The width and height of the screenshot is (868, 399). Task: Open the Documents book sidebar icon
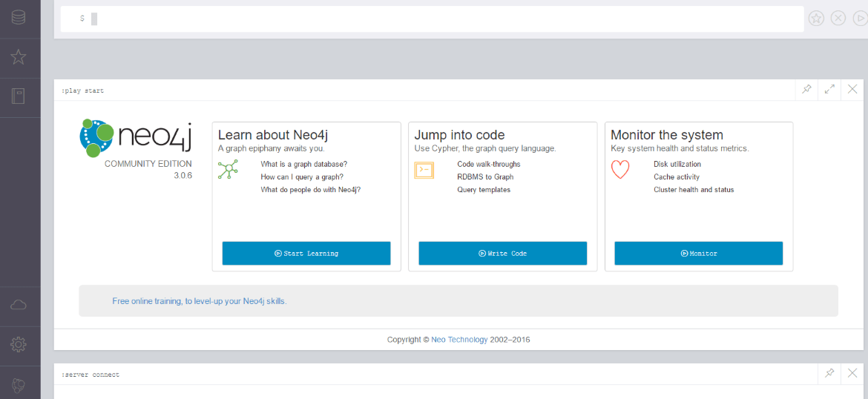(x=19, y=96)
